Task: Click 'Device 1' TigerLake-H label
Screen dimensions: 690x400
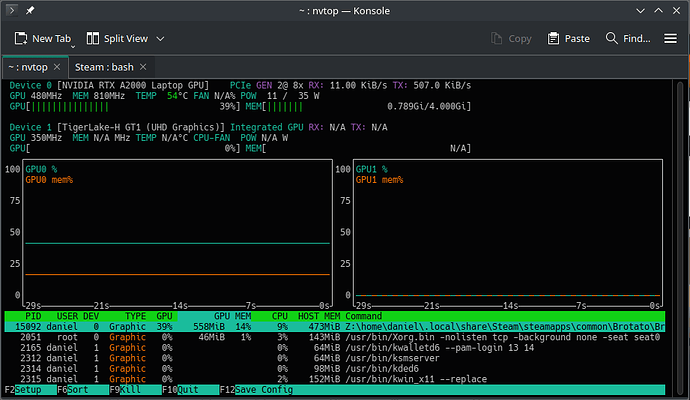Action: [117, 128]
